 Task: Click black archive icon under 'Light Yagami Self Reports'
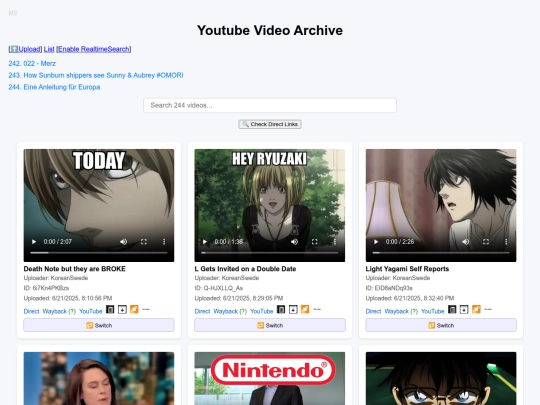tap(452, 310)
